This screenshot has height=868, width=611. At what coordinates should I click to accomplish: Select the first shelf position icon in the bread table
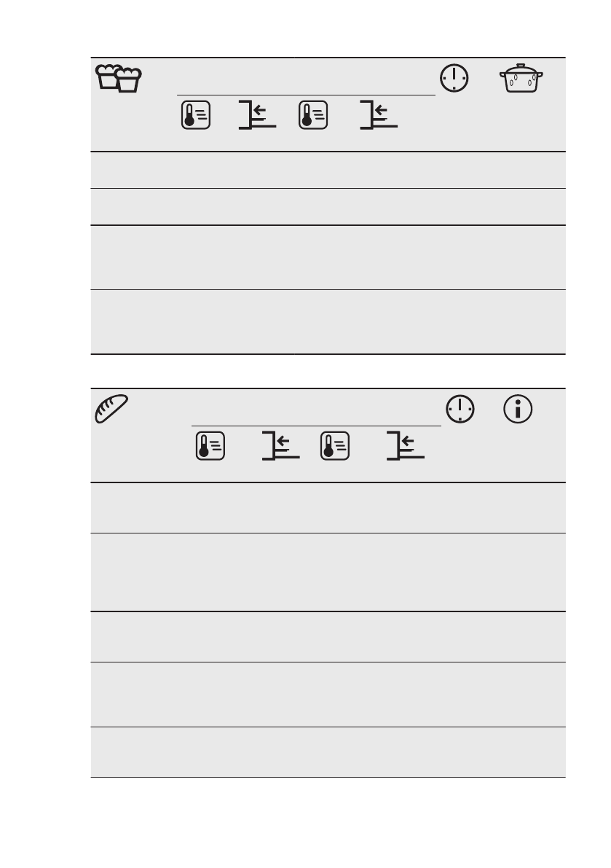281,446
